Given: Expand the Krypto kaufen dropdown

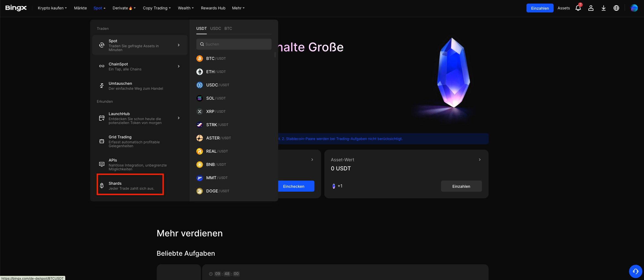Looking at the screenshot, I should click(52, 8).
